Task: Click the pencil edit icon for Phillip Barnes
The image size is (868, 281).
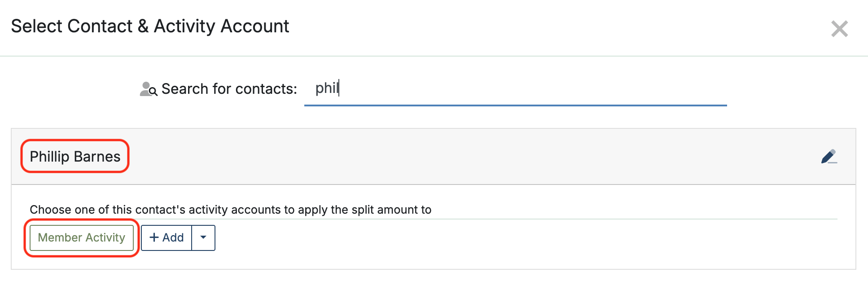Action: click(829, 157)
